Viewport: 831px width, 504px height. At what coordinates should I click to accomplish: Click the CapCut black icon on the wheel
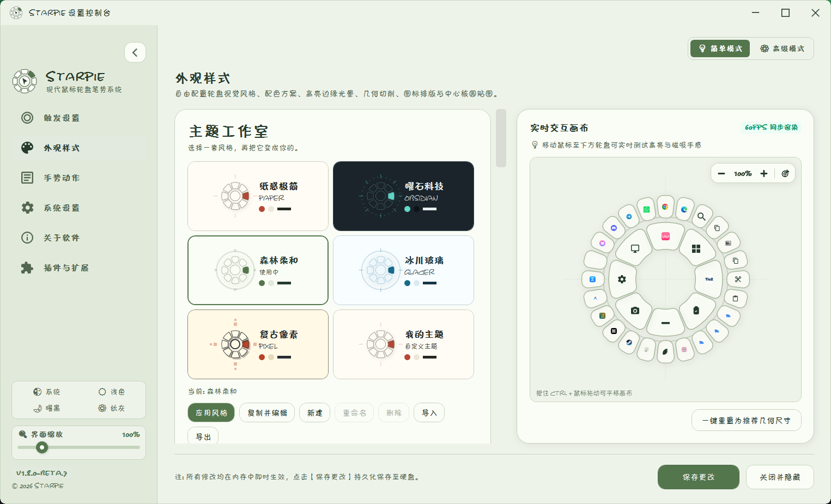click(x=614, y=331)
